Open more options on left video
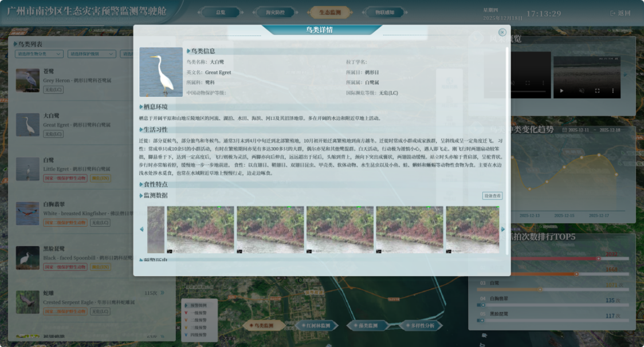Image resolution: width=644 pixels, height=347 pixels. (543, 83)
